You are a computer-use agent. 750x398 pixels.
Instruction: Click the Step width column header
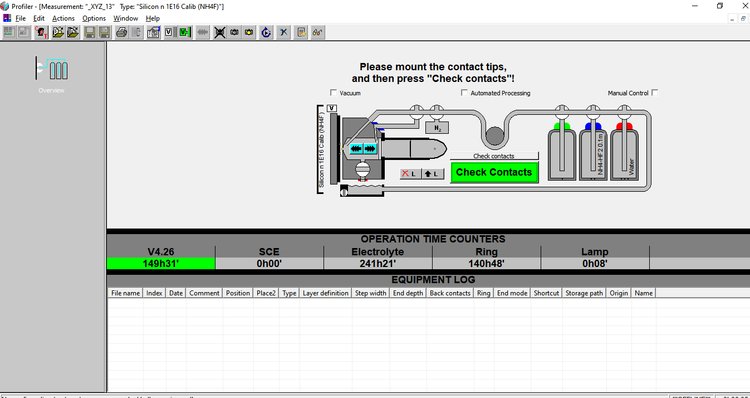click(370, 293)
